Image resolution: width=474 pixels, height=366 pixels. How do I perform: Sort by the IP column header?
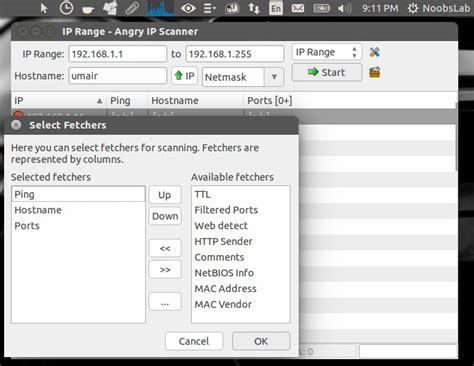(x=58, y=100)
